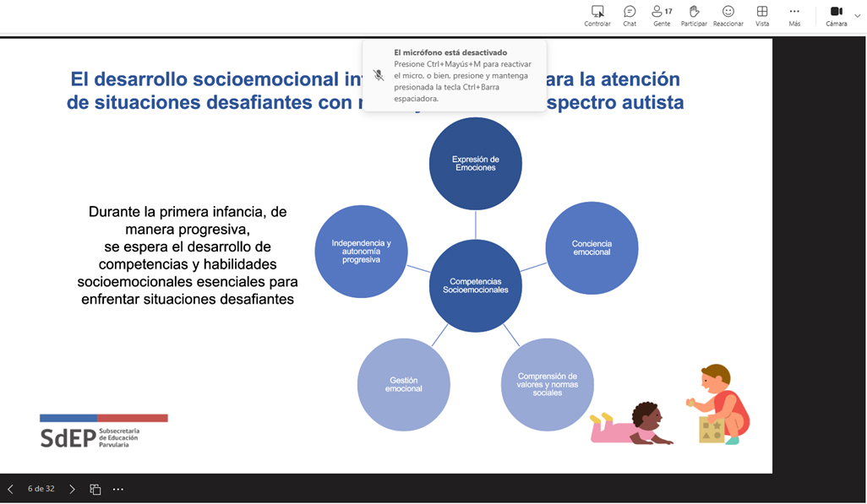Open slide options ellipsis in bottom bar
Screen dimensions: 867x504
(x=117, y=489)
